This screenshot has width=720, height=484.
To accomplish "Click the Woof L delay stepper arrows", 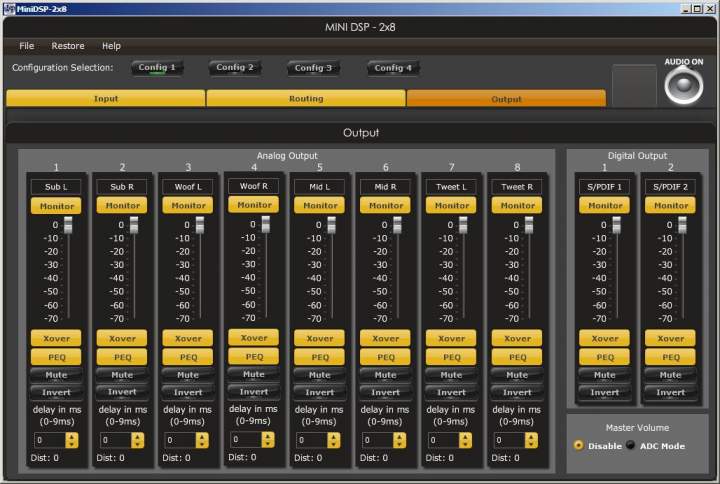I will coord(202,440).
